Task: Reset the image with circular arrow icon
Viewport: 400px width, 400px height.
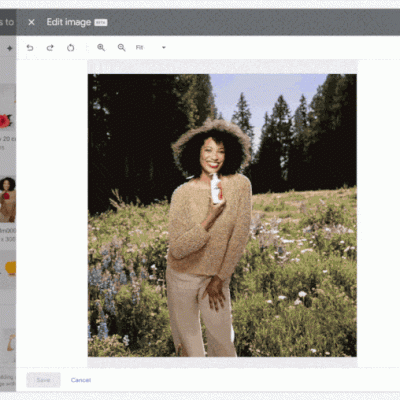Action: [70, 48]
